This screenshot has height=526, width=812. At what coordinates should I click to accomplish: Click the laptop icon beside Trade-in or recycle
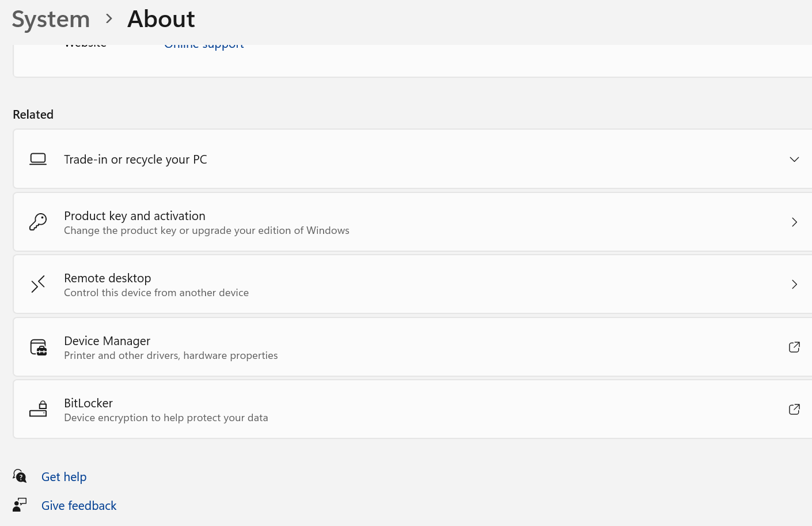pos(38,159)
